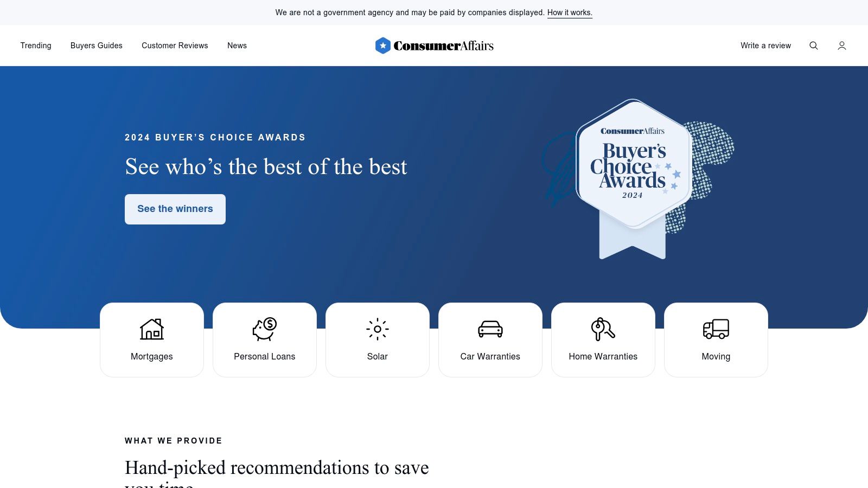868x488 pixels.
Task: Select the Moving category label
Action: coord(716,356)
